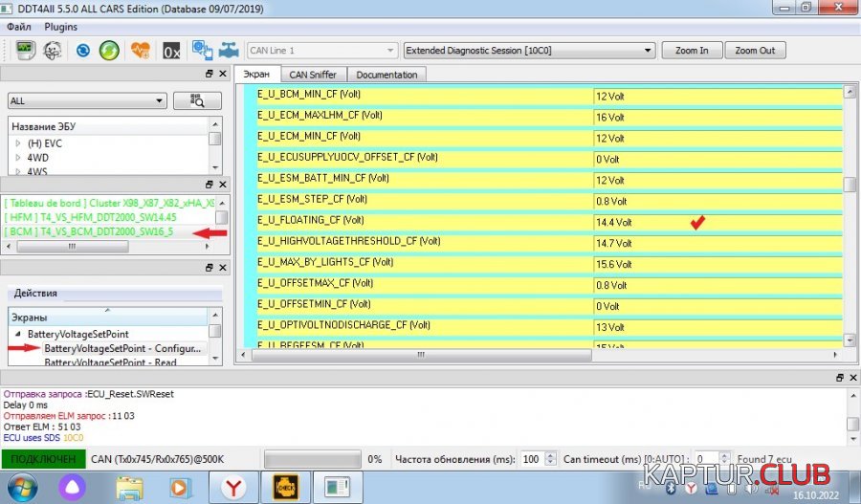
Task: Click the E_U_OPTIVOLTNODISCHARGE_CF 13 Volt field
Action: point(717,327)
